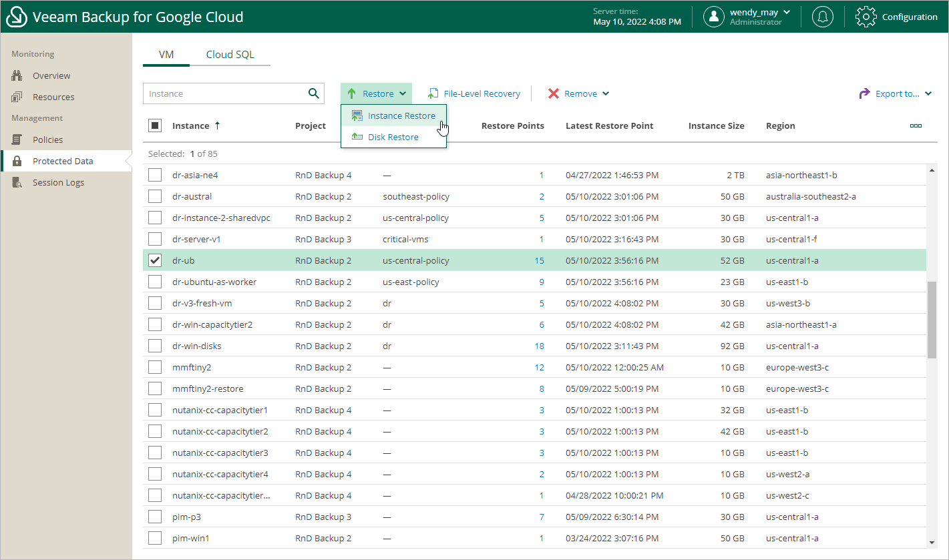
Task: Select the dr-v3-fresh-vm instance name
Action: point(202,303)
